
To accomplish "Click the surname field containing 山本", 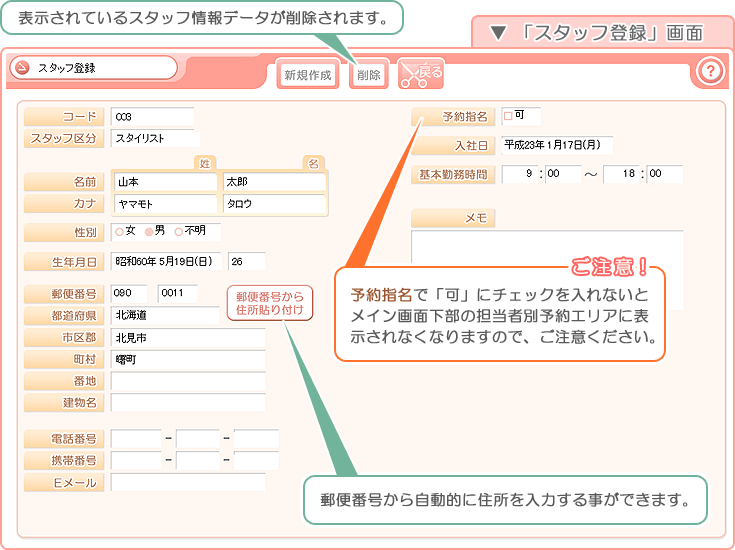I will click(x=164, y=183).
